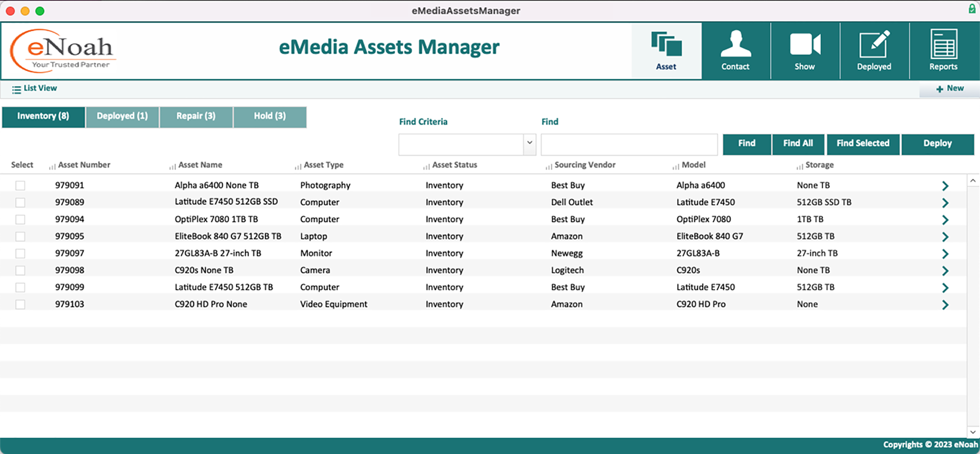Select checkbox for asset 979091
This screenshot has height=454, width=980.
coord(20,186)
